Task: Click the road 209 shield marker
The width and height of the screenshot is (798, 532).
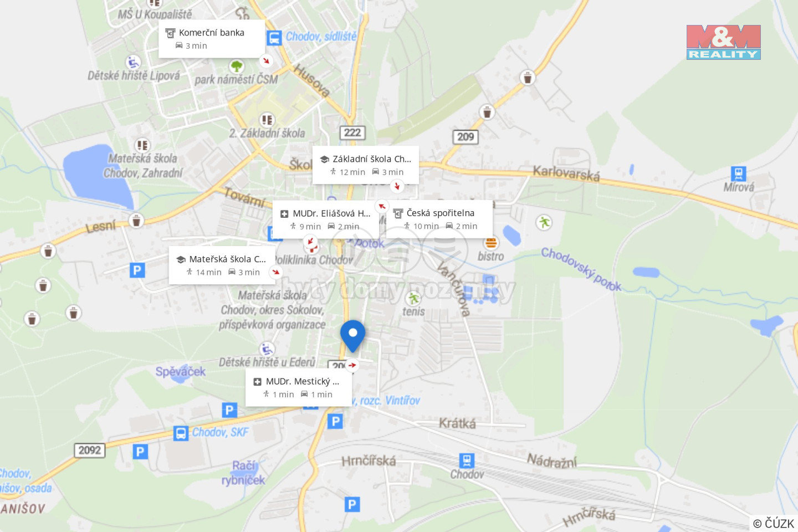Action: pyautogui.click(x=465, y=136)
